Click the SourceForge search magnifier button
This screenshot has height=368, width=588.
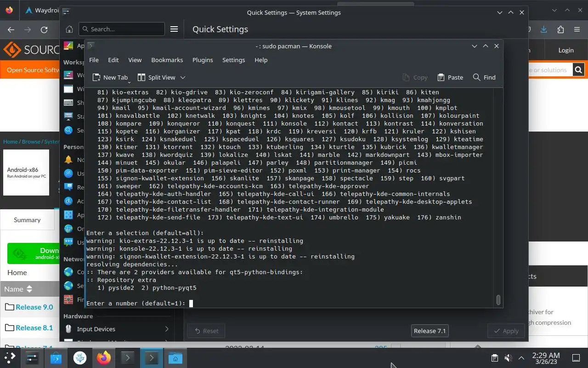pos(578,70)
